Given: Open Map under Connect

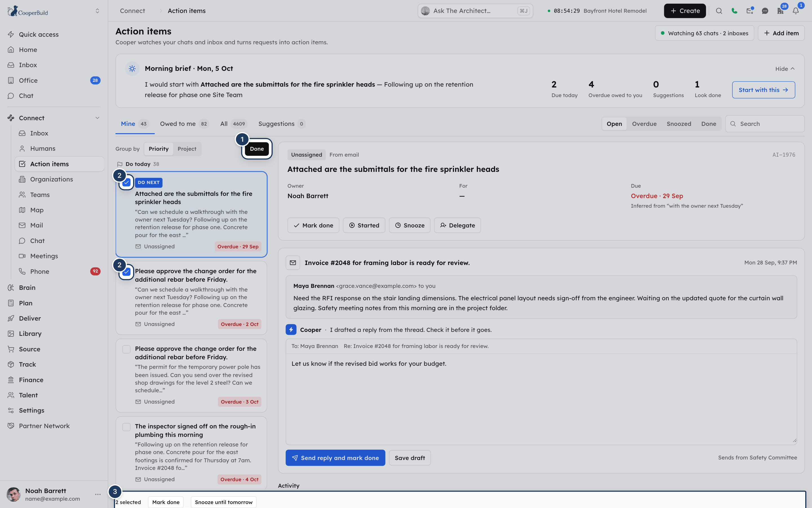Looking at the screenshot, I should click(37, 210).
